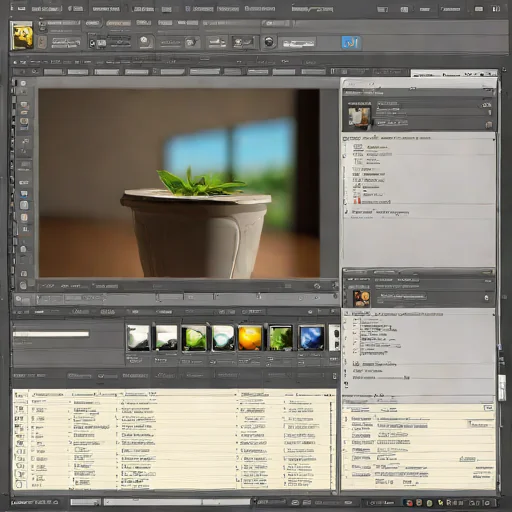Click the round icon at bottom of left tool strip

23,285
